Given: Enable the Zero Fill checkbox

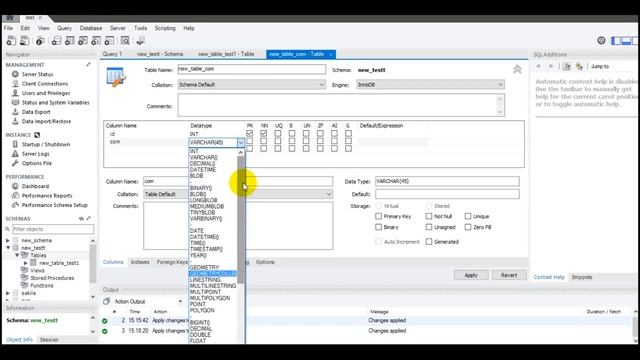Looking at the screenshot, I should click(468, 227).
